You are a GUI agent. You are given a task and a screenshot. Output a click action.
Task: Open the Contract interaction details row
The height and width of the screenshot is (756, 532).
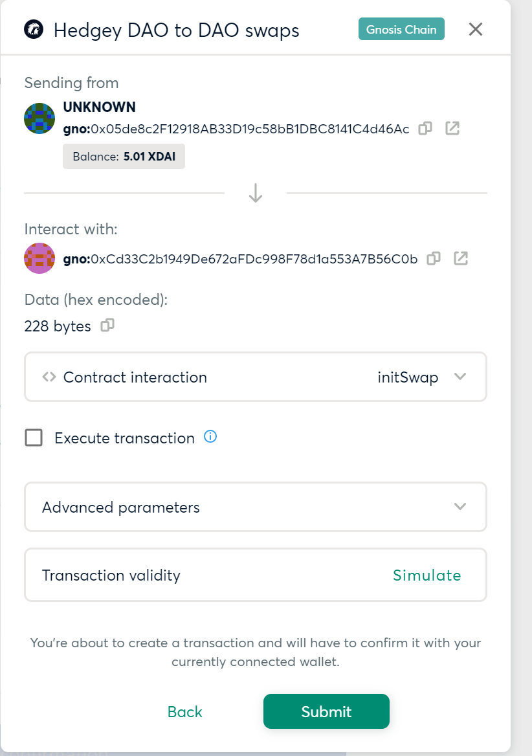click(256, 377)
